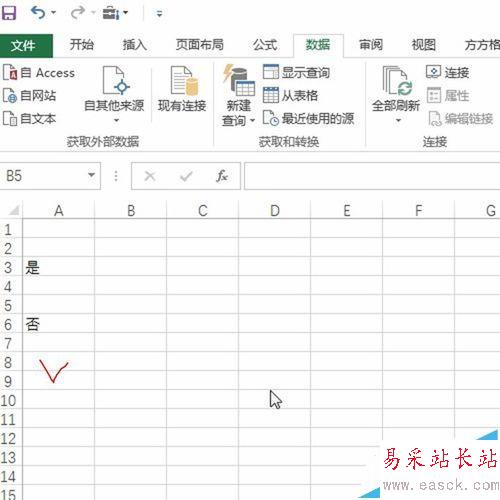Viewport: 500px width, 500px height.
Task: Switch to the 审阅 ribbon tab
Action: point(371,45)
